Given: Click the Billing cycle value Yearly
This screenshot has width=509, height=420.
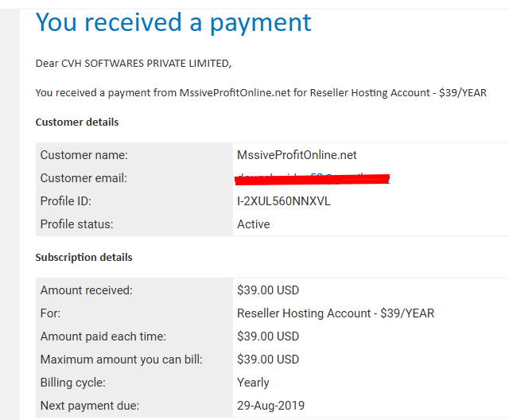Looking at the screenshot, I should click(x=253, y=383).
